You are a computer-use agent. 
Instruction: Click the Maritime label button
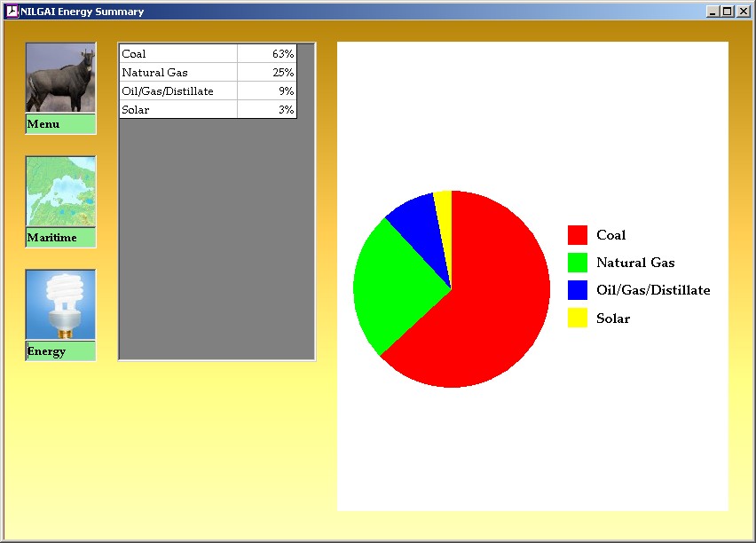[x=60, y=238]
